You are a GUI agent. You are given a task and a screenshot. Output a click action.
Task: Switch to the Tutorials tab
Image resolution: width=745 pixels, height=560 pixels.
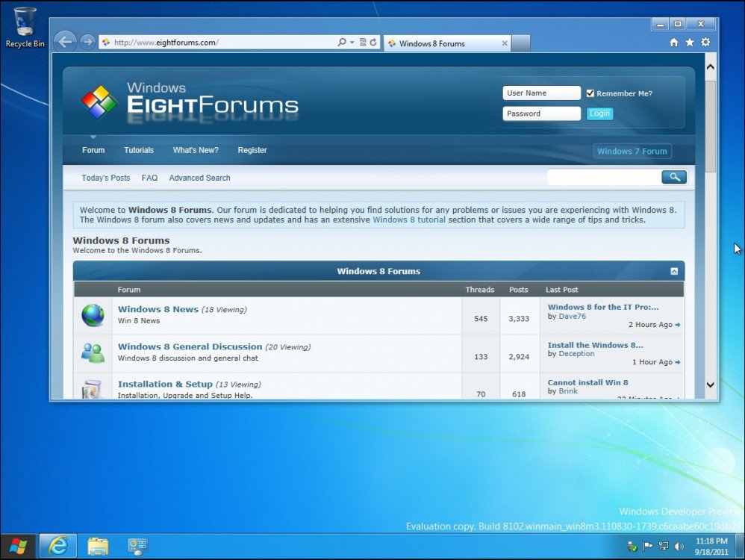[138, 150]
